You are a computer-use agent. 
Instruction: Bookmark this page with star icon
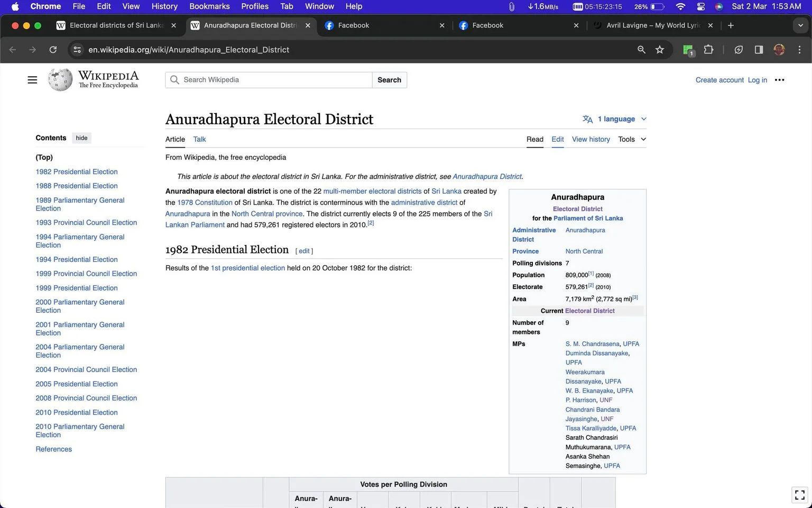click(660, 50)
